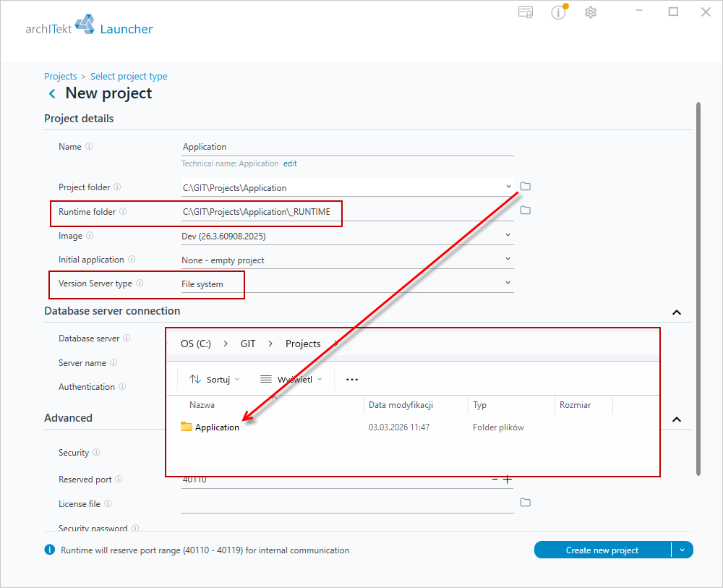This screenshot has width=723, height=588.
Task: Open the info notifications icon with orange dot
Action: point(559,12)
